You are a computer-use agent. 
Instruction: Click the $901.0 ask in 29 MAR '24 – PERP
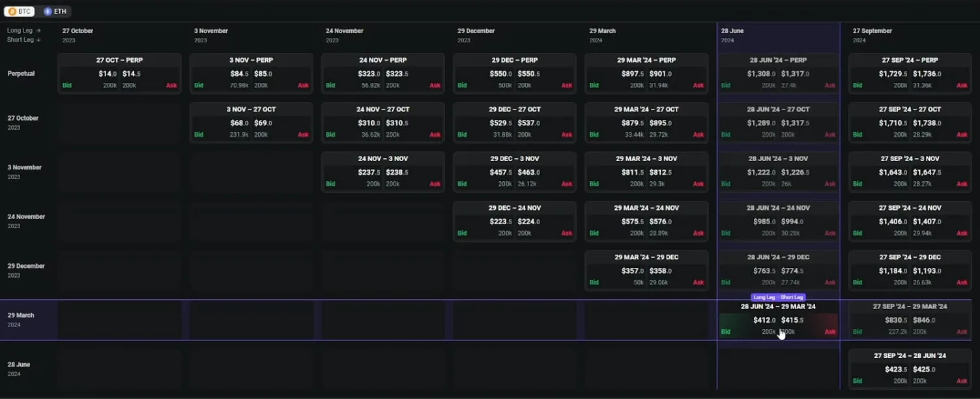pos(661,74)
